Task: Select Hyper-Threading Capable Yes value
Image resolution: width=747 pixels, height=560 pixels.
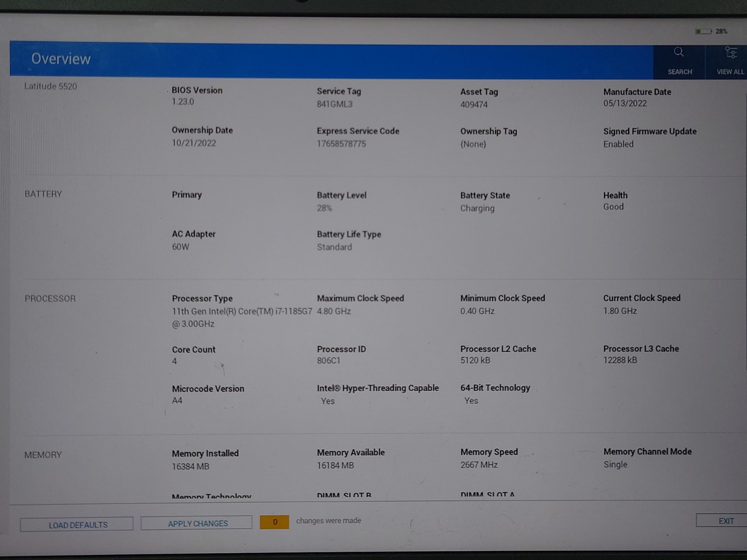Action: pos(328,401)
